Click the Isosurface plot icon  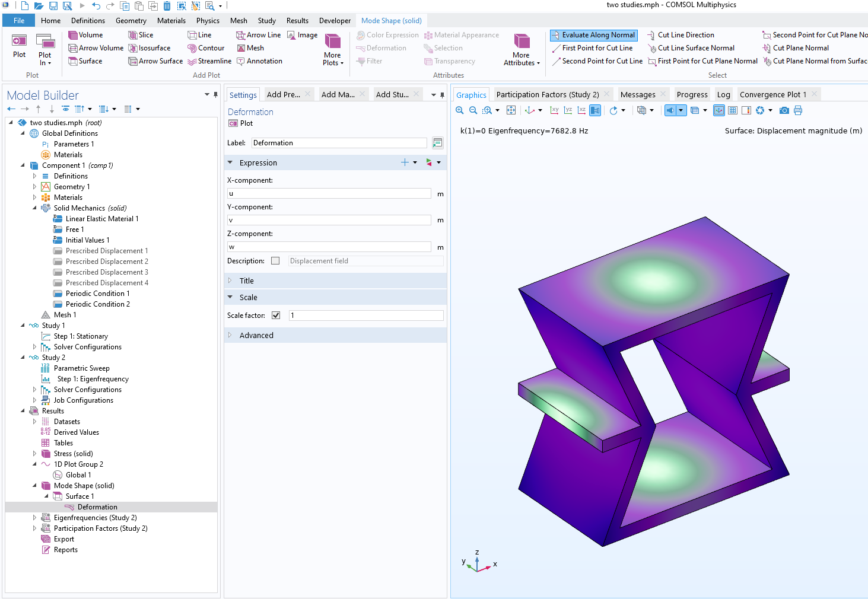[150, 48]
